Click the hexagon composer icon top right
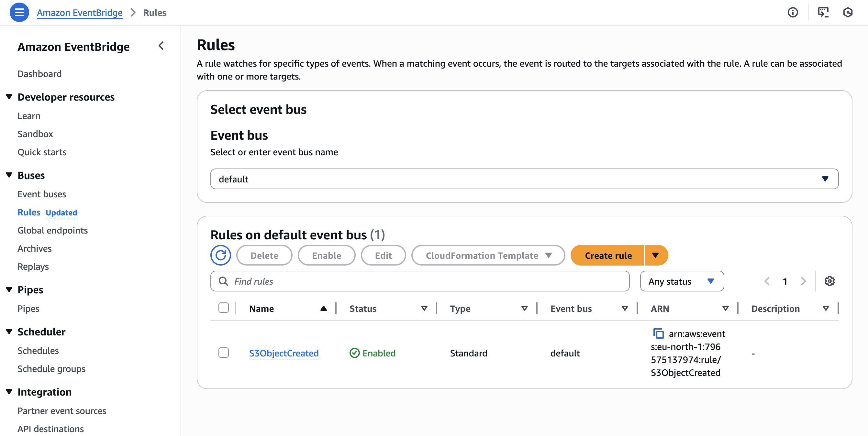Viewport: 868px width, 436px height. [x=849, y=13]
